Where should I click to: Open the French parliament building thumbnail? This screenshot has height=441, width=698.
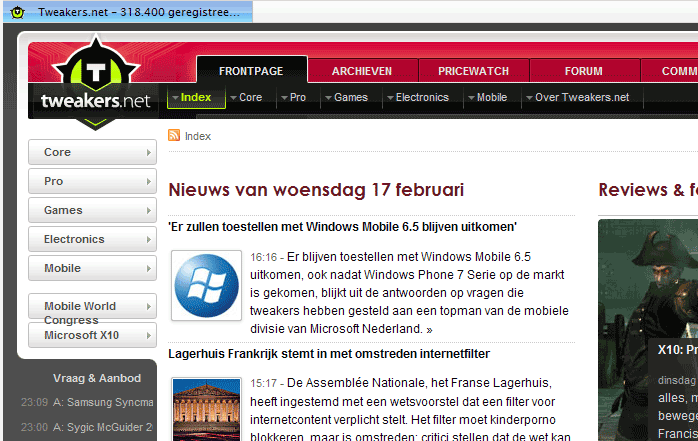pos(207,409)
